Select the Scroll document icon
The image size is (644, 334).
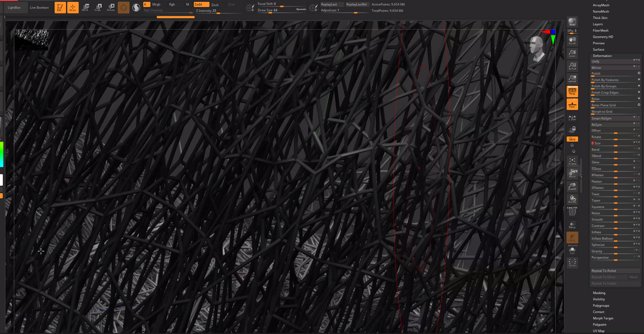click(x=572, y=41)
